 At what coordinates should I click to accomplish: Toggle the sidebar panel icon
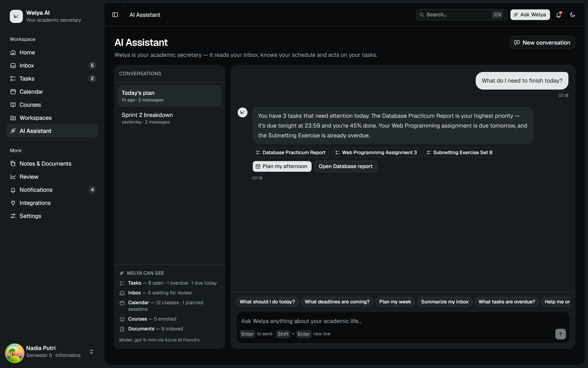coord(115,15)
